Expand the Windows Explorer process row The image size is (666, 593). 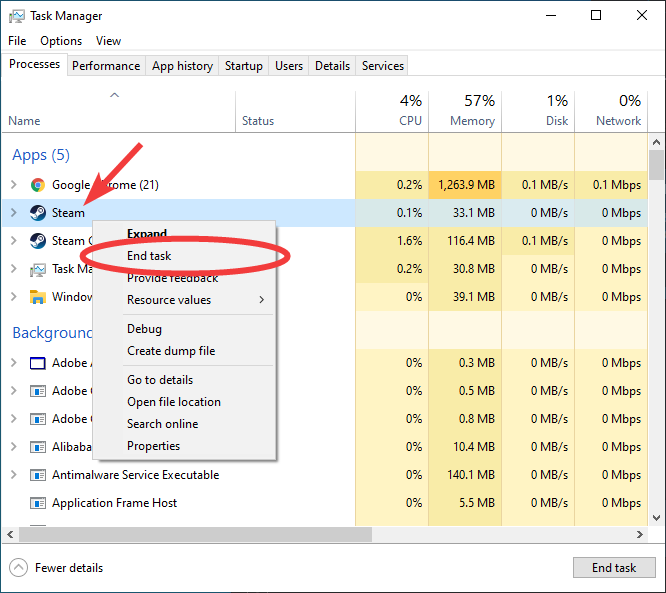(x=14, y=296)
